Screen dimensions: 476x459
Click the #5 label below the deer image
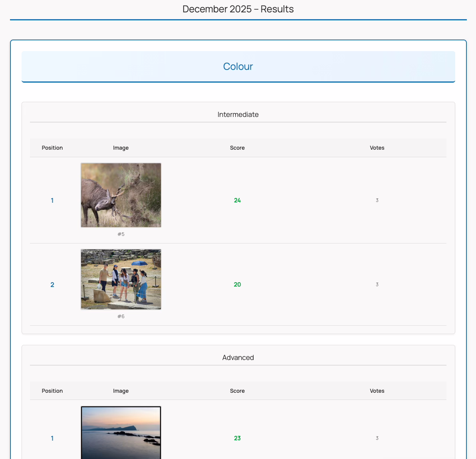(x=121, y=234)
